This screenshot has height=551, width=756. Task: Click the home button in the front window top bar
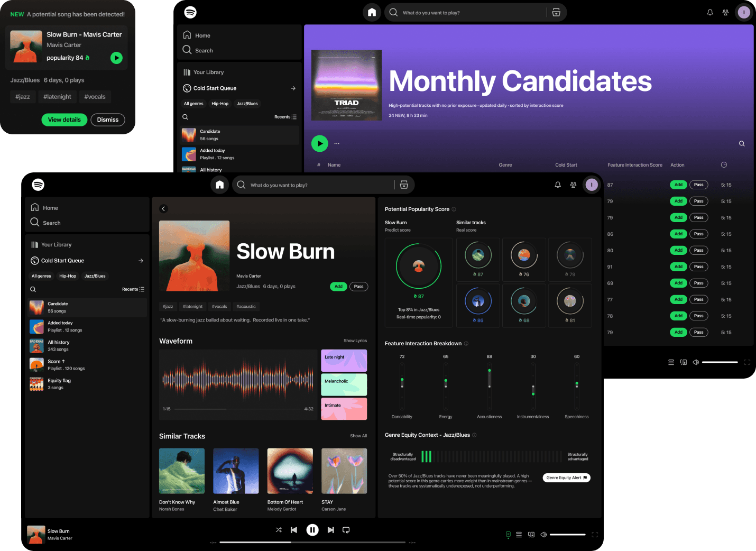(220, 185)
